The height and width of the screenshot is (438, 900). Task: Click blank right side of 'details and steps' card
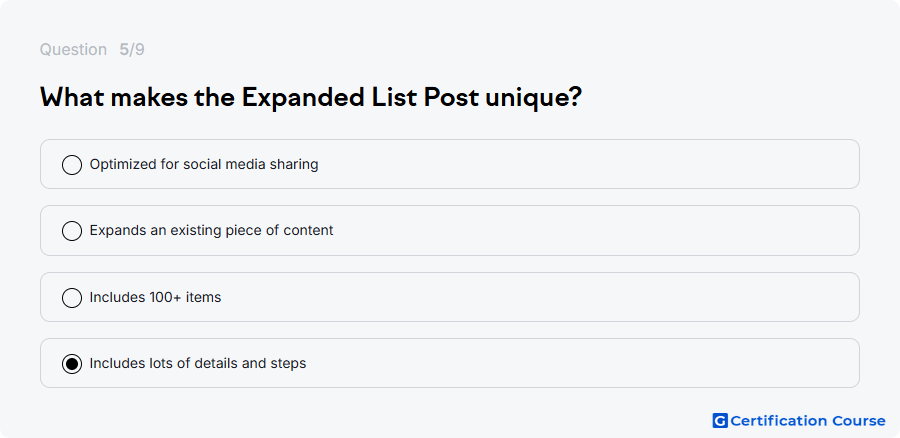tap(631, 363)
